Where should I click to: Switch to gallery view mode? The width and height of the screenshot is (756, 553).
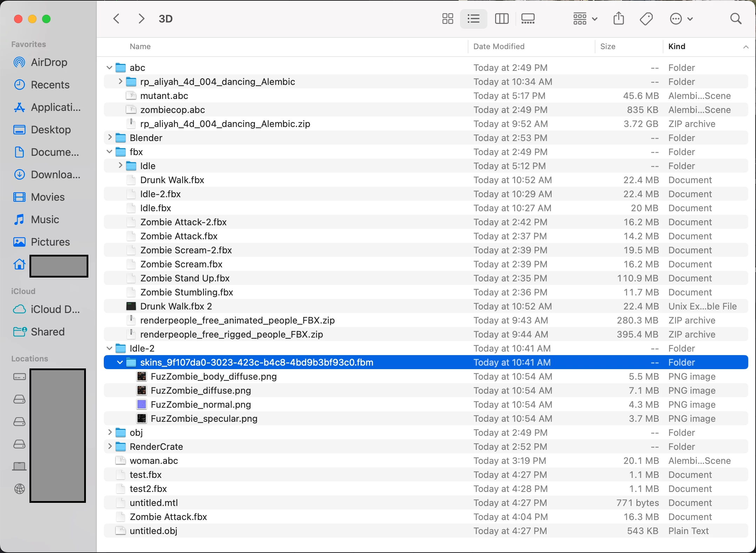point(528,19)
